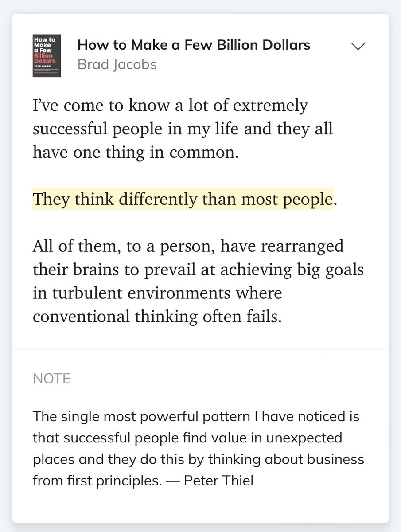Click the line "successful people in my life"
Screen dimensions: 401x532
183,130
